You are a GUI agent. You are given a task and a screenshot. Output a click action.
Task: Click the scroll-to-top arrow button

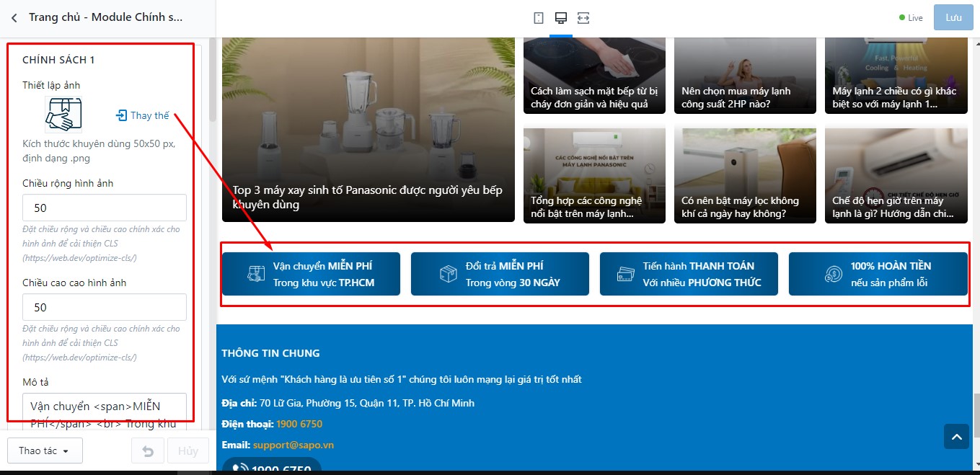956,436
